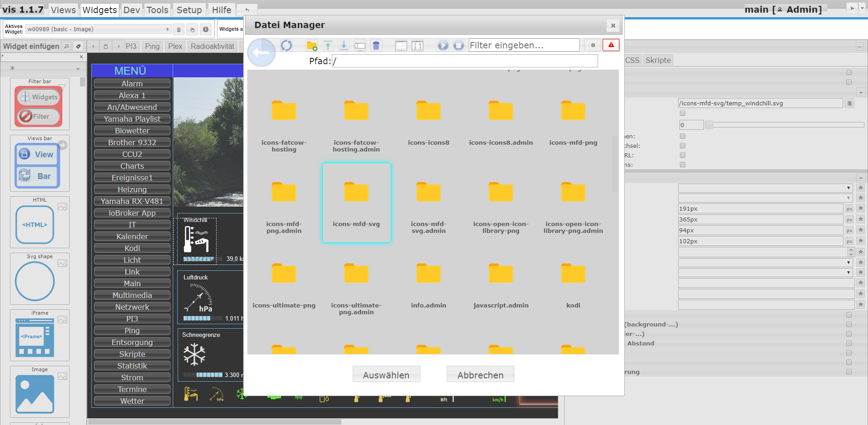The width and height of the screenshot is (868, 425).
Task: Click the Abbrechen button
Action: coord(480,375)
